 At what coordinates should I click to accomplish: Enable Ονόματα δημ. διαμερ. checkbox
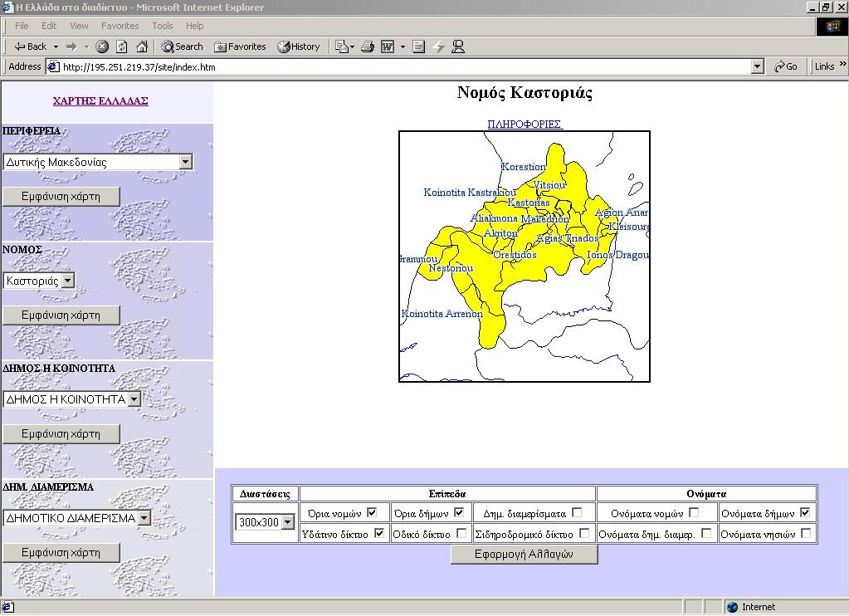tap(706, 533)
